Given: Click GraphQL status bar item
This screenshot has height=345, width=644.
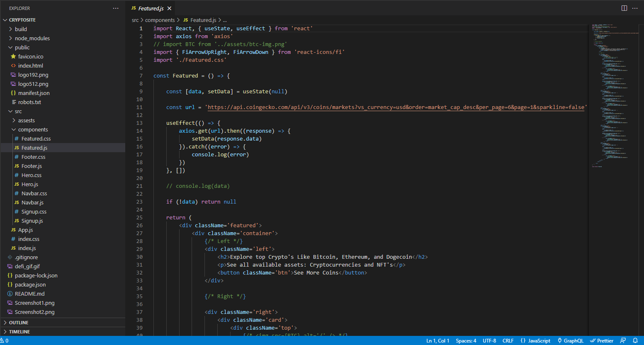Looking at the screenshot, I should (x=570, y=340).
